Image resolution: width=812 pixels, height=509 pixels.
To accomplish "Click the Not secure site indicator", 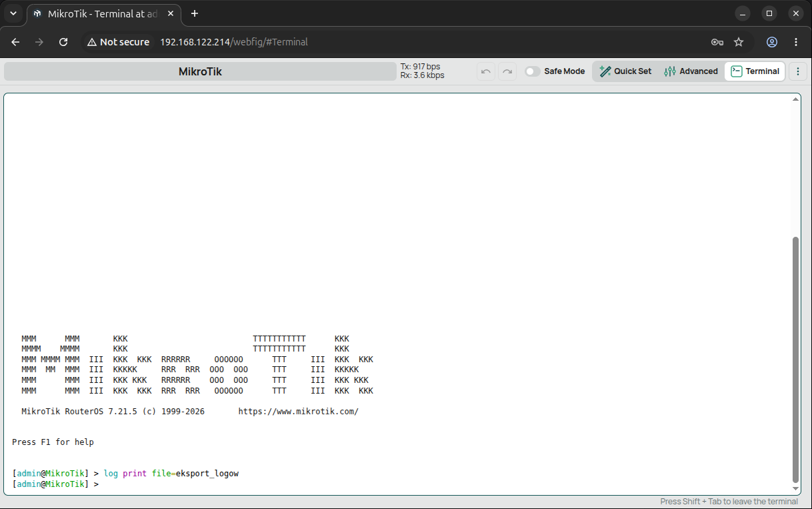I will [x=118, y=42].
